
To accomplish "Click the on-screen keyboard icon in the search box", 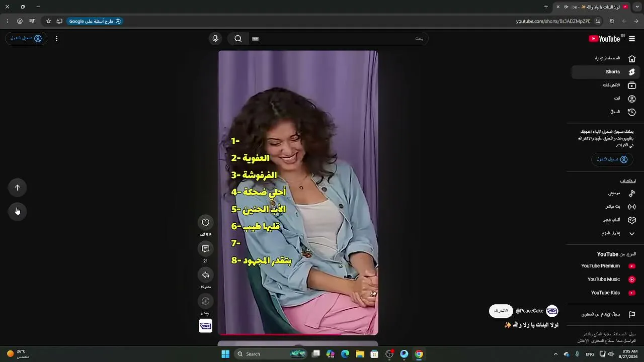I will [255, 39].
